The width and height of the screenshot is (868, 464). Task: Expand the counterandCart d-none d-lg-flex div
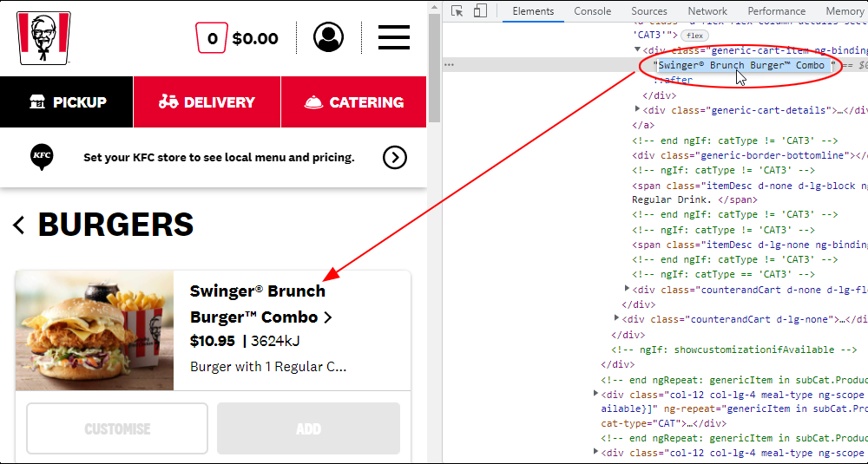pos(627,289)
